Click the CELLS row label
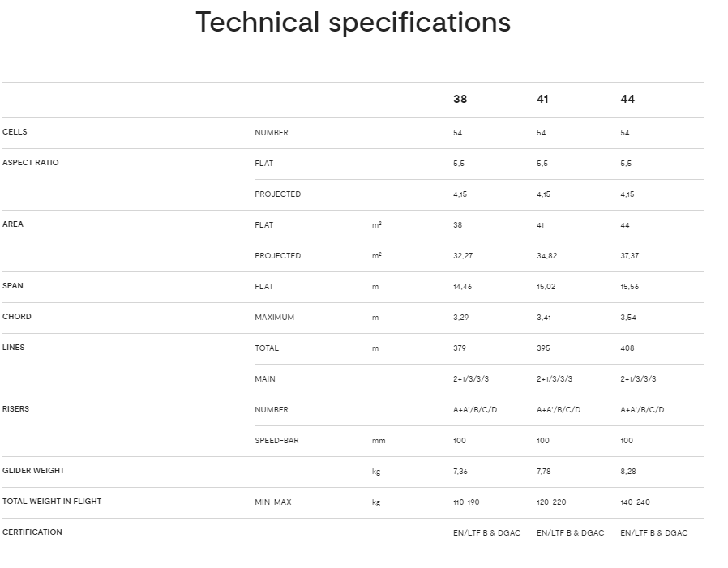 15,132
